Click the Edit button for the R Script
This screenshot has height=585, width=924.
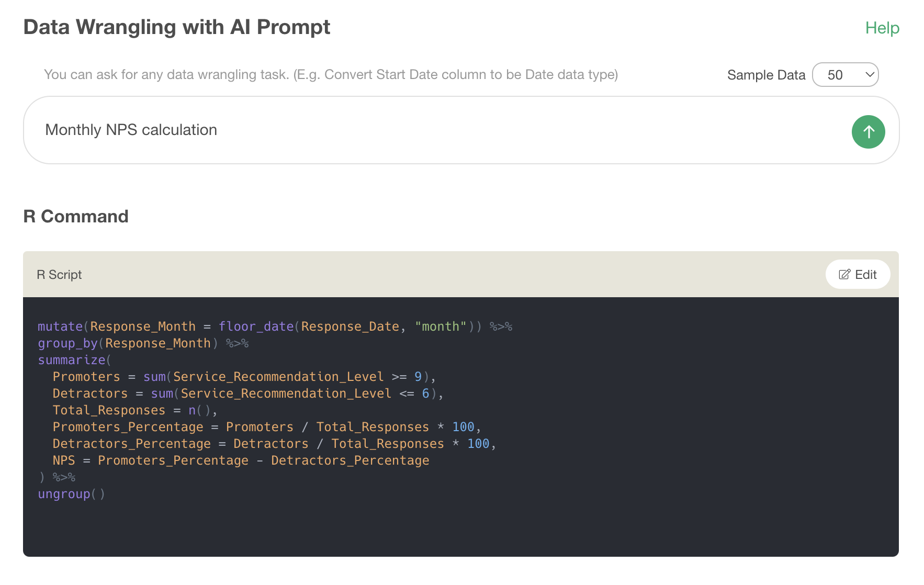(858, 274)
